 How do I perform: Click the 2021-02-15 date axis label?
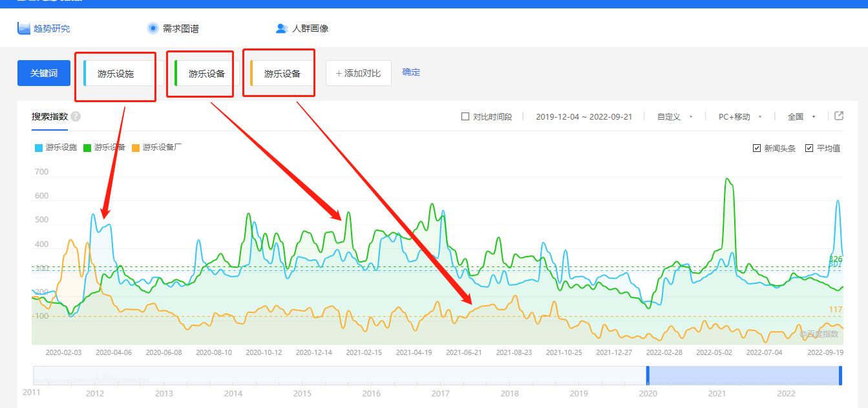(364, 352)
